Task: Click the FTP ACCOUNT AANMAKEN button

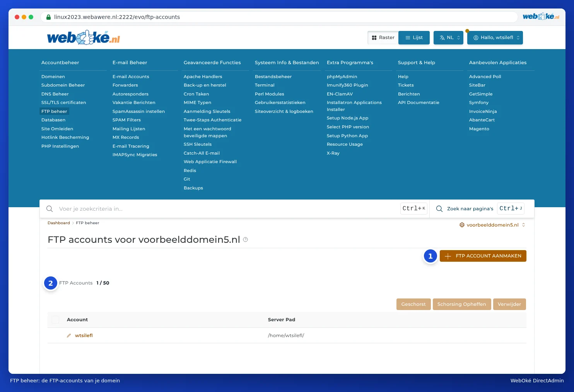Action: coord(483,256)
